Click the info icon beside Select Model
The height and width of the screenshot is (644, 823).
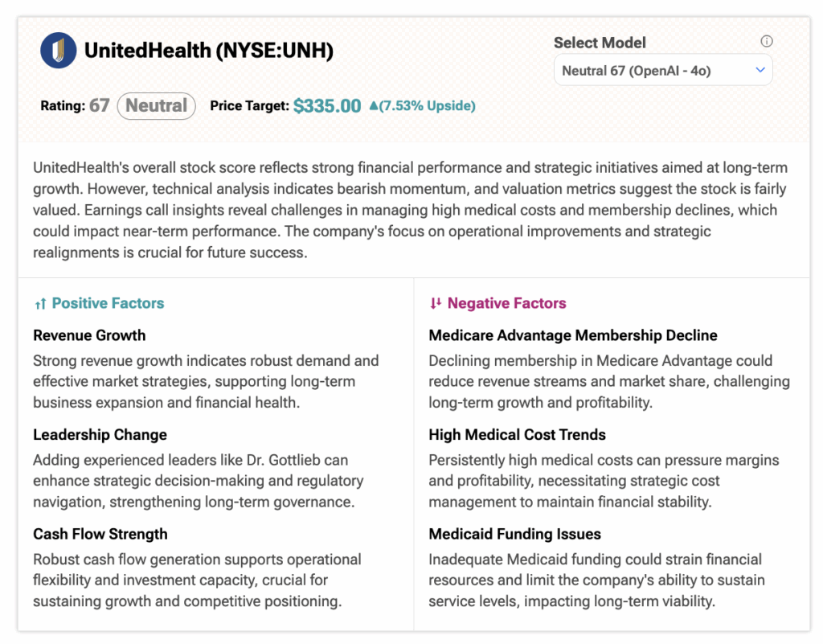click(x=767, y=42)
